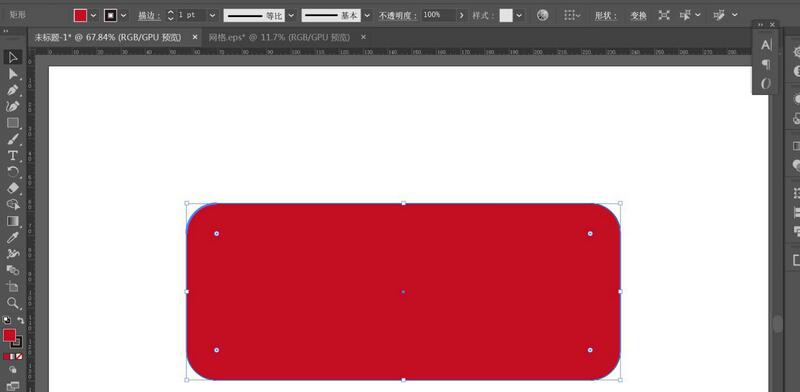The width and height of the screenshot is (800, 392).
Task: Expand the stroke weight dropdown
Action: coord(212,15)
